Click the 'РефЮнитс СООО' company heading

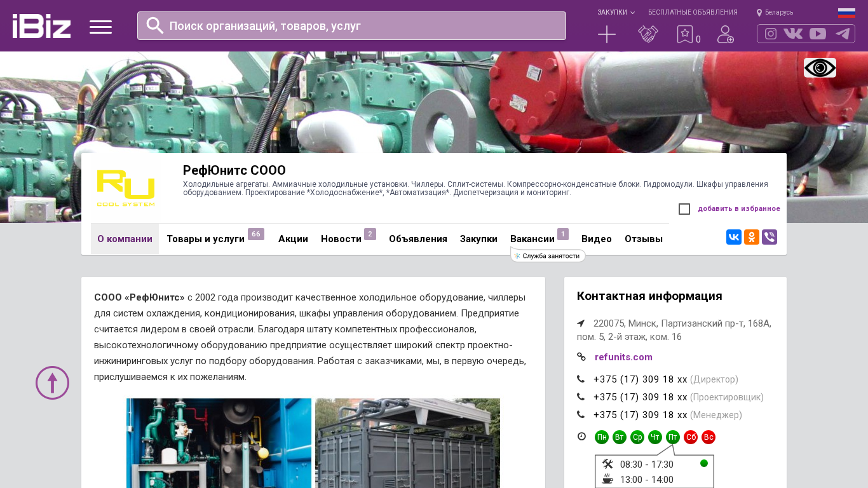[x=234, y=170]
